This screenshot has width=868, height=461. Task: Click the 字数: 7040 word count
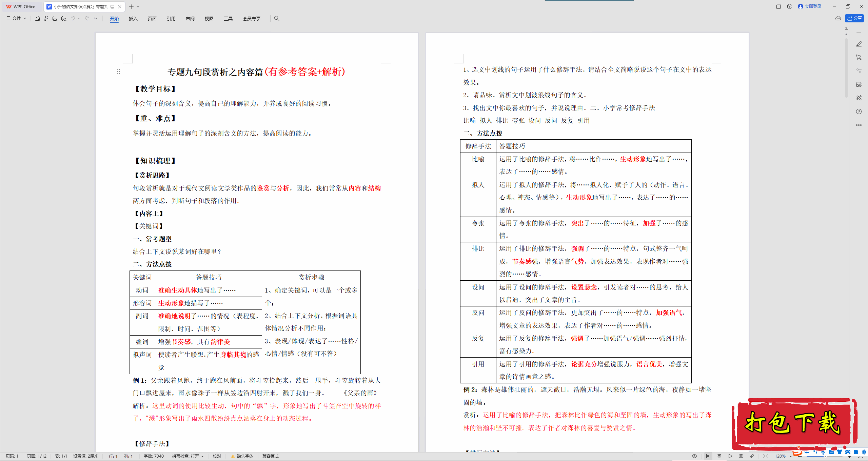point(154,456)
